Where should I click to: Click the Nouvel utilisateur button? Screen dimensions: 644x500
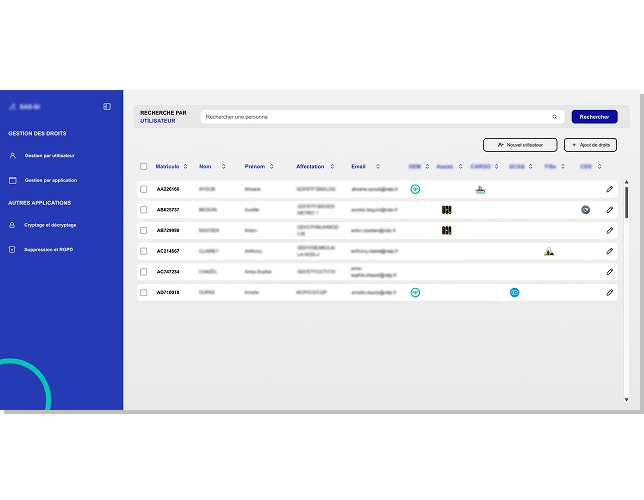click(x=519, y=145)
